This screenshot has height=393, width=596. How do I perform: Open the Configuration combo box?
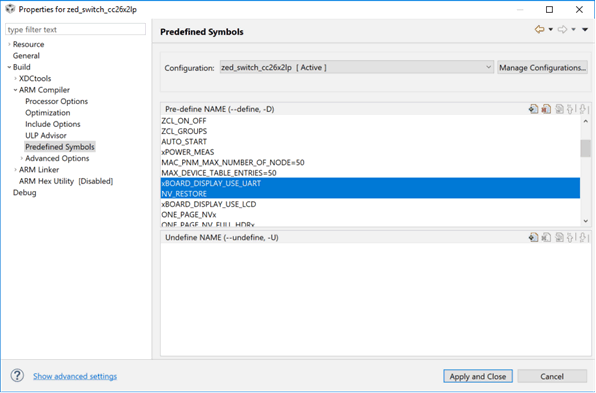[357, 68]
